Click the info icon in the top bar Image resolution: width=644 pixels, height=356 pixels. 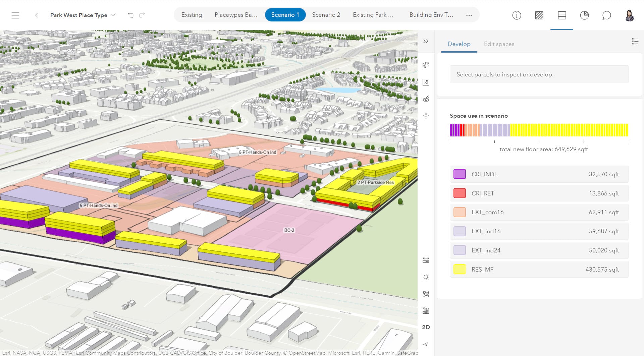click(x=517, y=15)
